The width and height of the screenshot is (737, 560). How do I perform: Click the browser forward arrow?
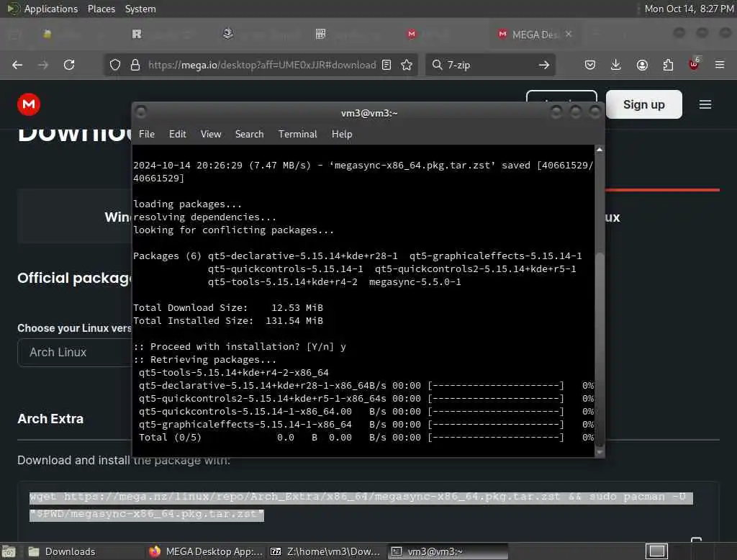43,65
